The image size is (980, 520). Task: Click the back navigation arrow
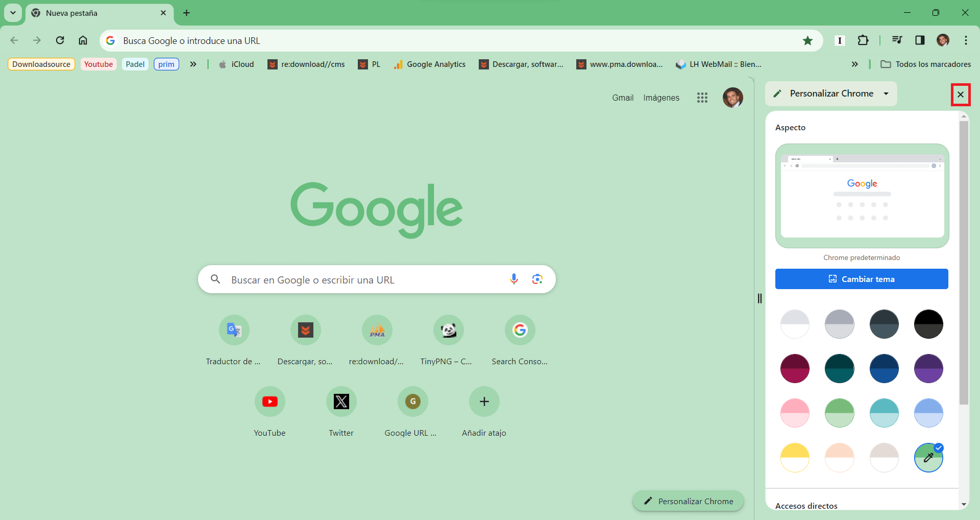(x=14, y=40)
